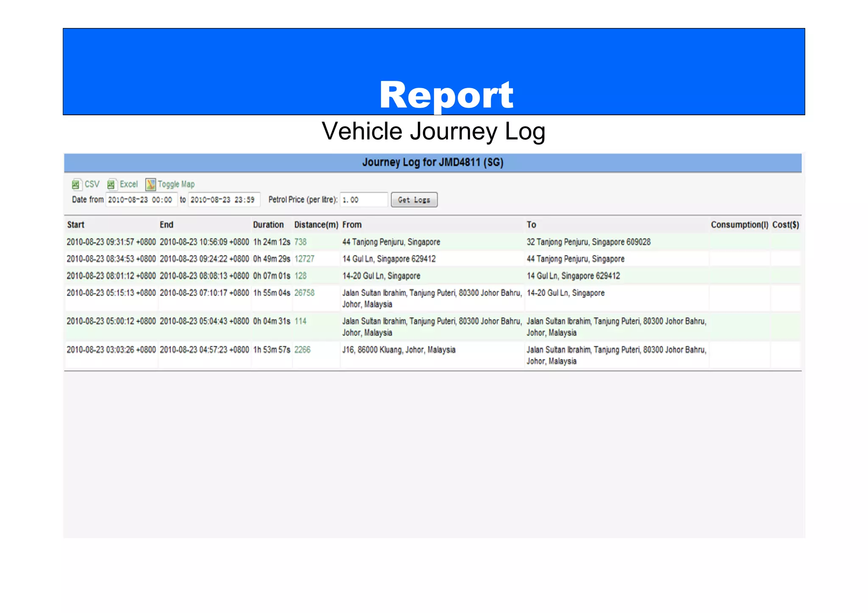
Task: Click To address 14 Gul Ln, Singapore 629412
Action: 573,276
